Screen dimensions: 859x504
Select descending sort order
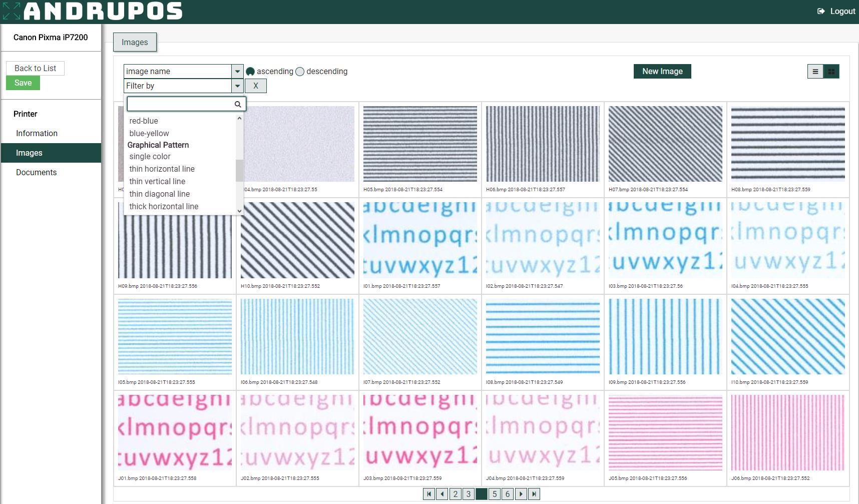click(x=300, y=72)
